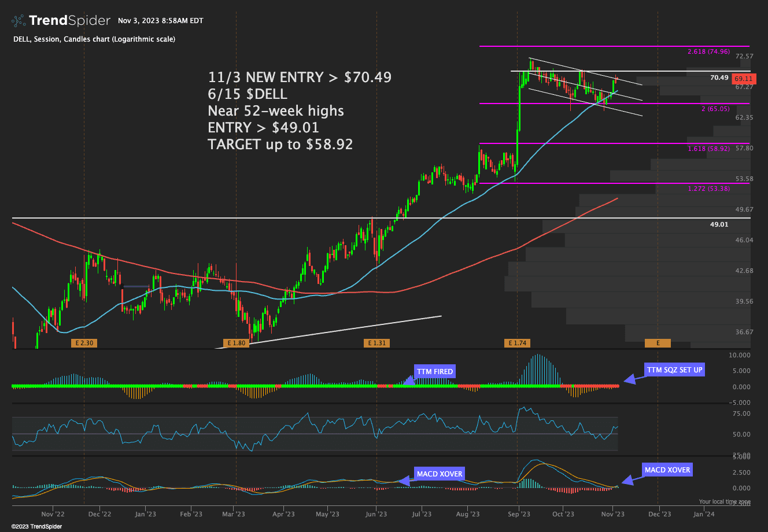
Task: Select the 2.618 (74.96) Fibonacci level label
Action: [x=717, y=51]
